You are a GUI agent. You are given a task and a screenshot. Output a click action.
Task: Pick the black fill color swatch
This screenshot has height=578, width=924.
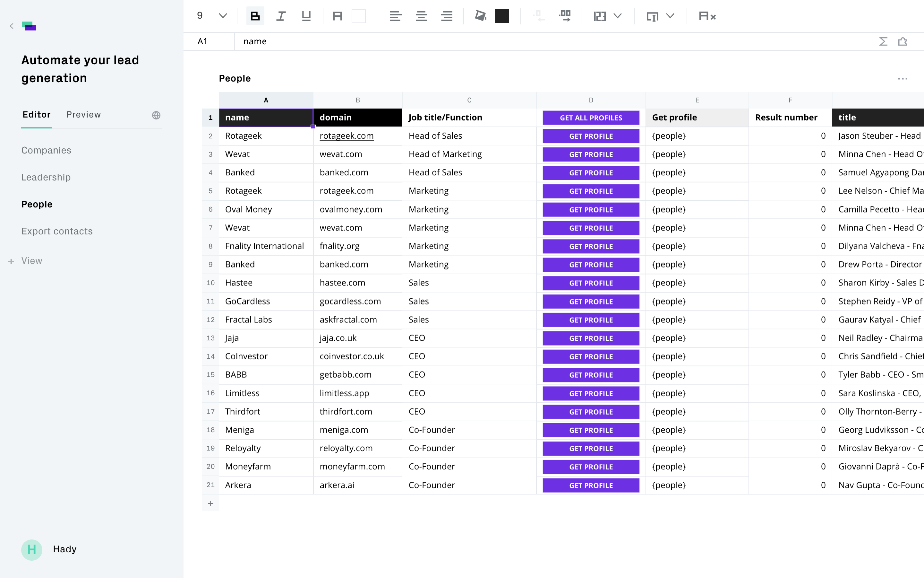pyautogui.click(x=502, y=16)
